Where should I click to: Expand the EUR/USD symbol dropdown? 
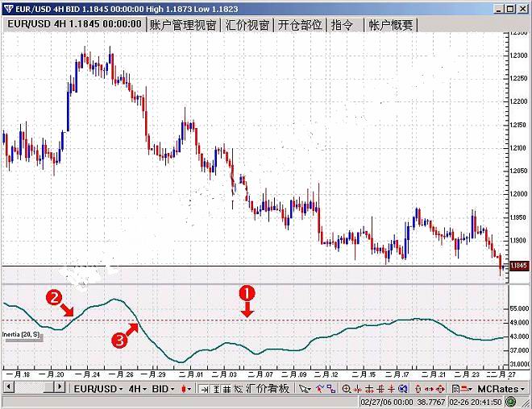tap(97, 389)
